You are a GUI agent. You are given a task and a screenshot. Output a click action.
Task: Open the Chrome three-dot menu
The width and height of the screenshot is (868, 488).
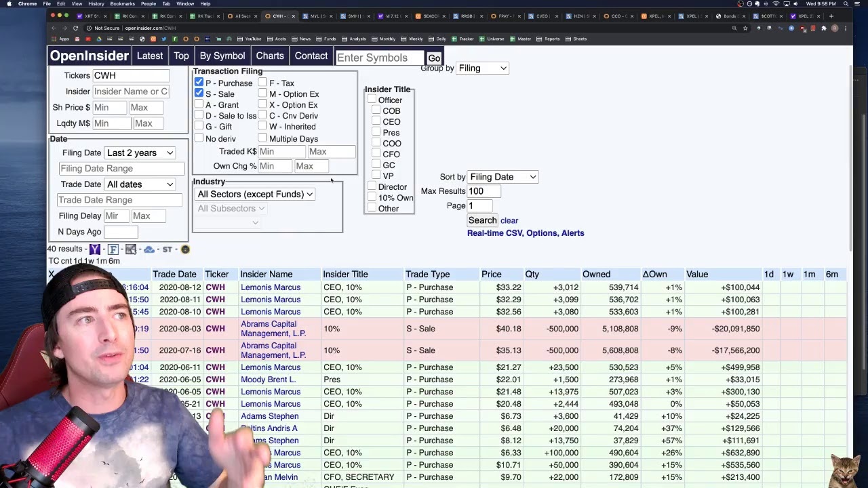(x=846, y=28)
